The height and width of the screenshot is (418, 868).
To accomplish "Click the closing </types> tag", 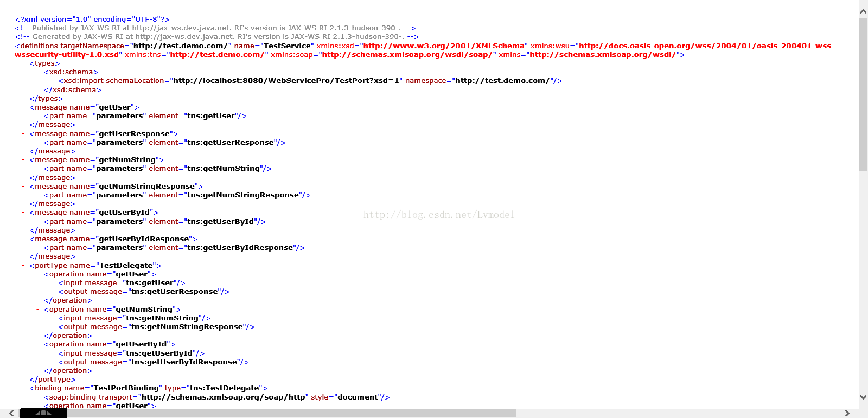I will click(x=46, y=99).
